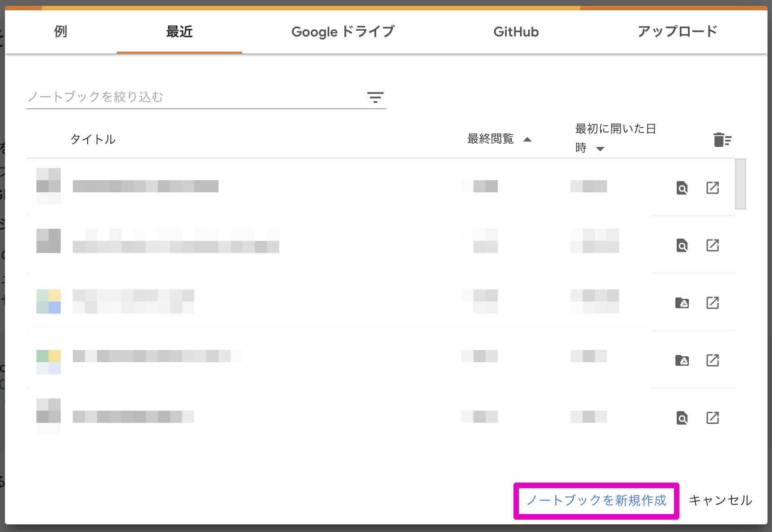Screen dimensions: 772x532
Task: Switch to the Google ドライブ tab
Action: click(343, 31)
